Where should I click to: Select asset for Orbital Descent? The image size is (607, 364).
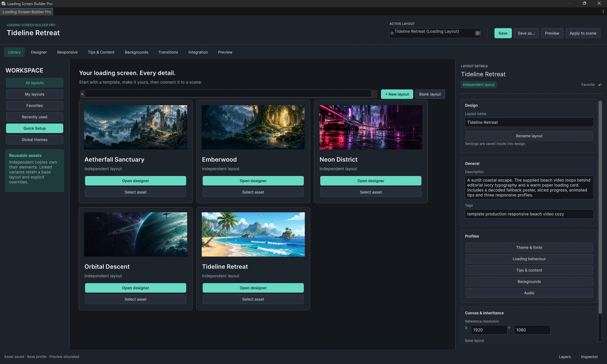pyautogui.click(x=136, y=299)
